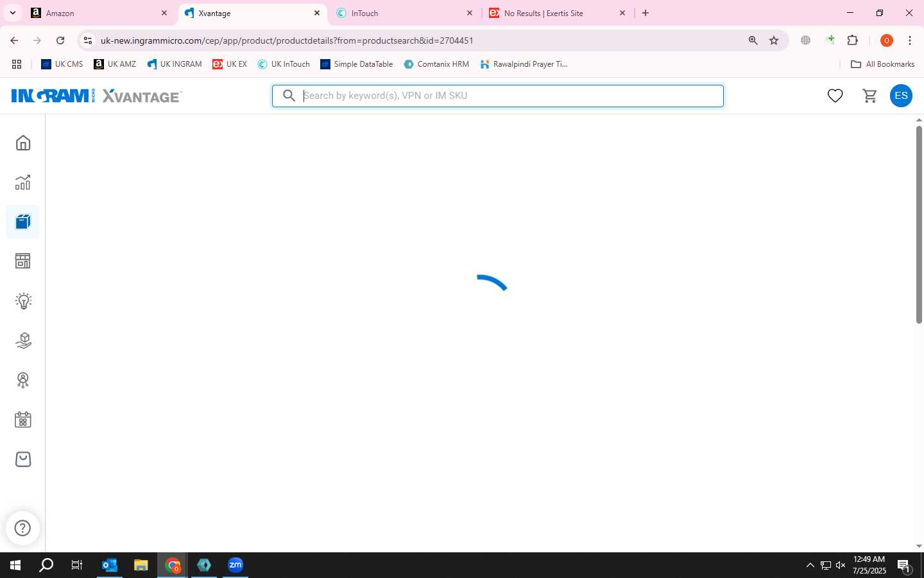Go forward with the browser forward arrow
Screen dimensions: 924x578
pos(37,40)
